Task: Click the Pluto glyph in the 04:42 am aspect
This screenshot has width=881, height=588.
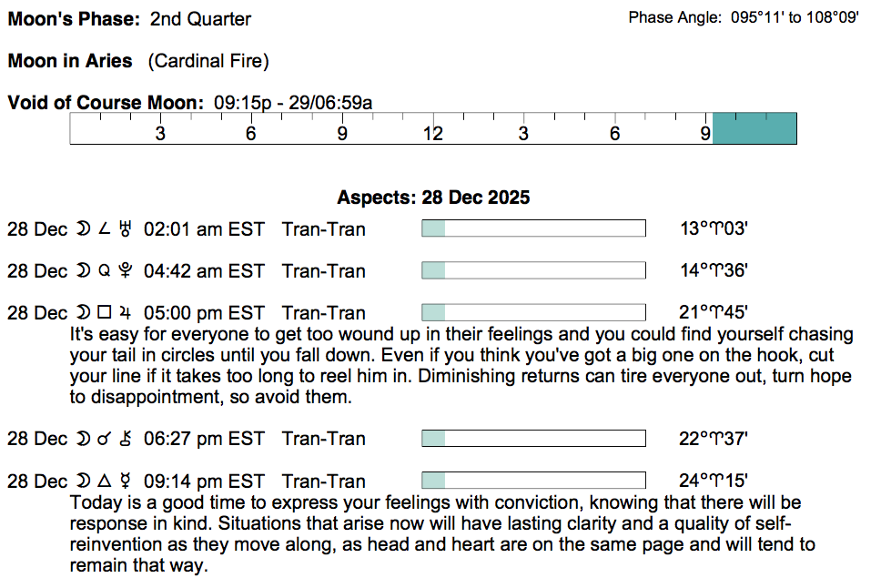Action: pos(126,270)
